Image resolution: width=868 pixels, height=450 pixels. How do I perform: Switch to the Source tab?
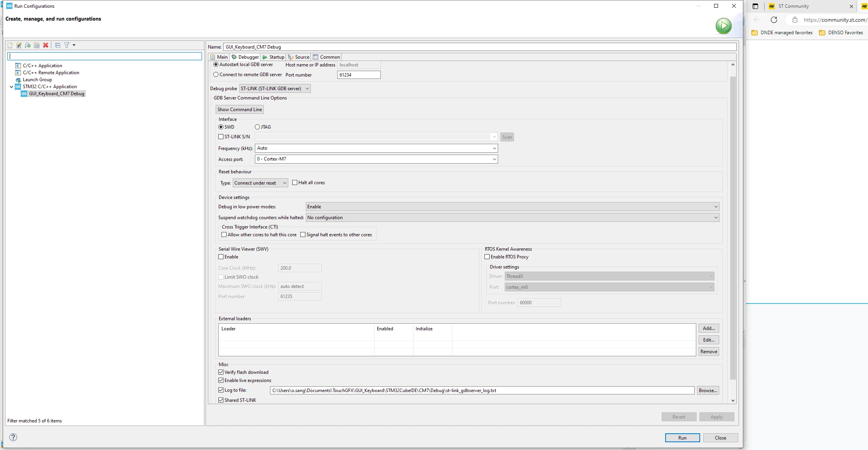click(299, 57)
